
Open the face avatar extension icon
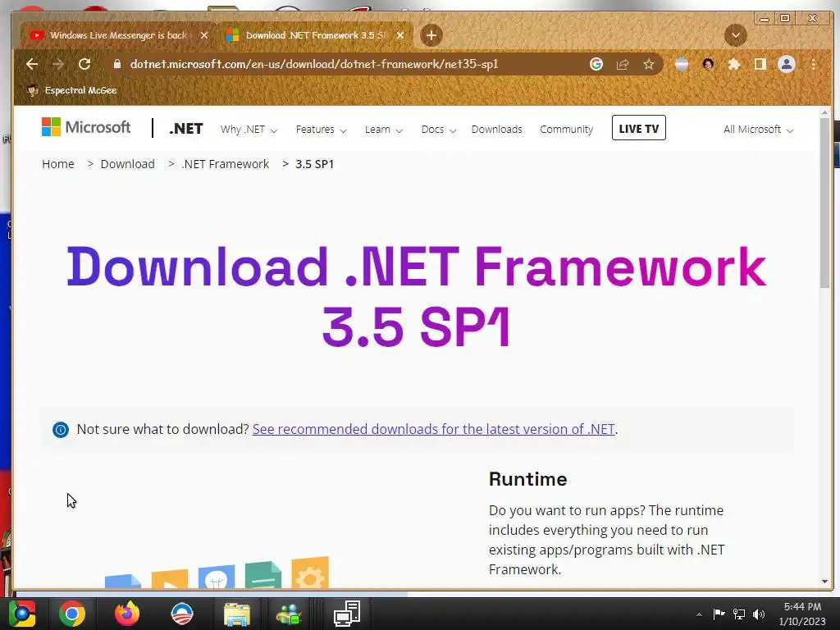[x=708, y=64]
